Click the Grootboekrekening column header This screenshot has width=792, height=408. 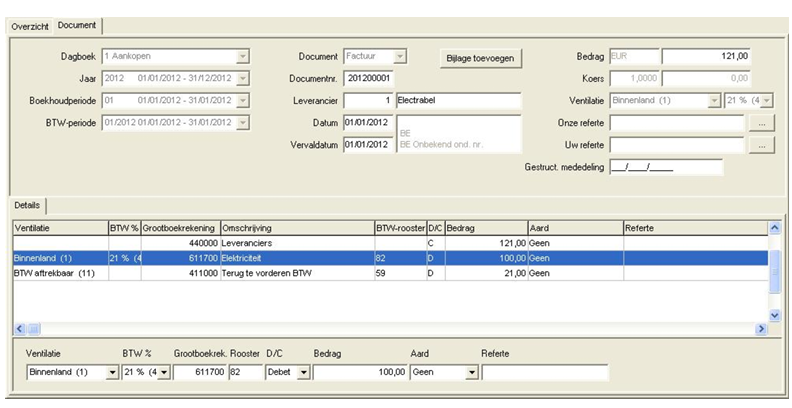(x=181, y=228)
